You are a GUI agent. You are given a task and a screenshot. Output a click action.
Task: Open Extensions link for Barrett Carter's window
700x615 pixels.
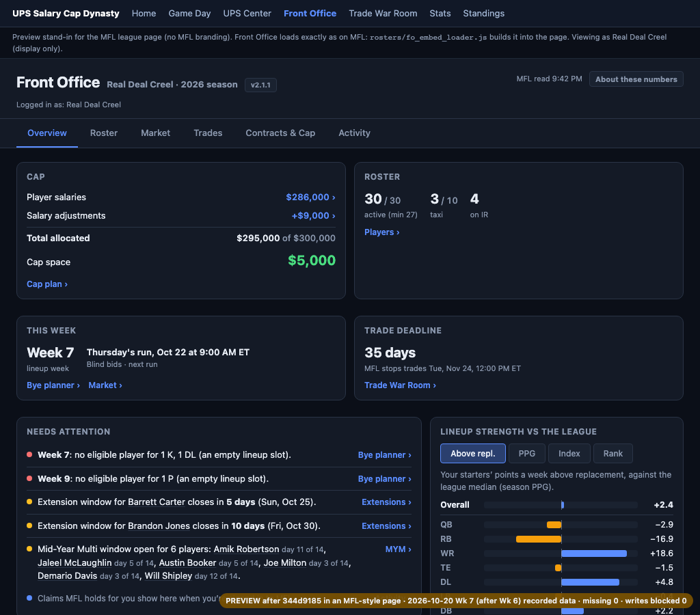point(386,502)
